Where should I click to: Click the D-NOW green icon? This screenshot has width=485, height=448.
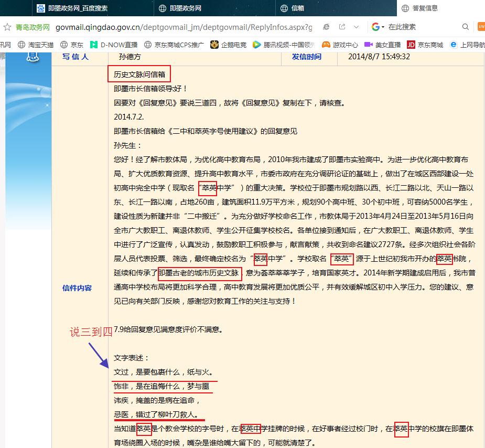tap(93, 45)
